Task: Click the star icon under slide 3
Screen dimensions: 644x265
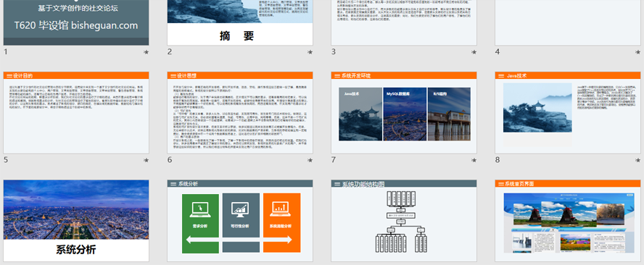Action: pos(474,52)
